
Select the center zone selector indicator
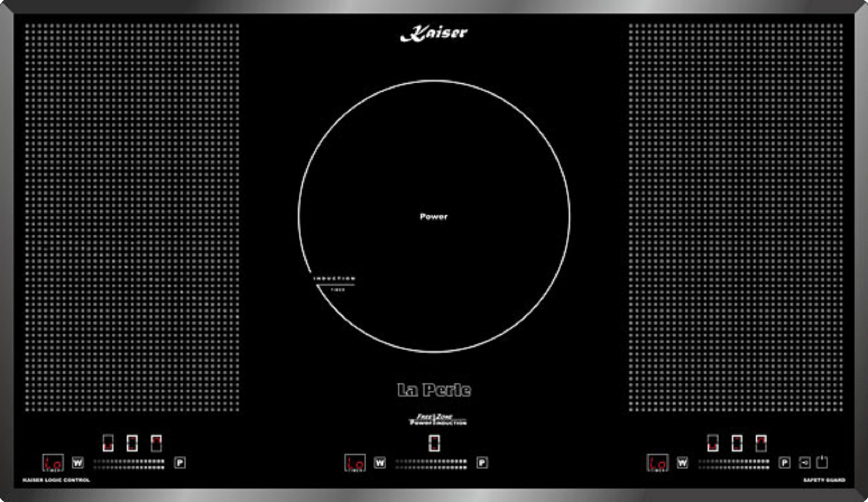pyautogui.click(x=434, y=443)
